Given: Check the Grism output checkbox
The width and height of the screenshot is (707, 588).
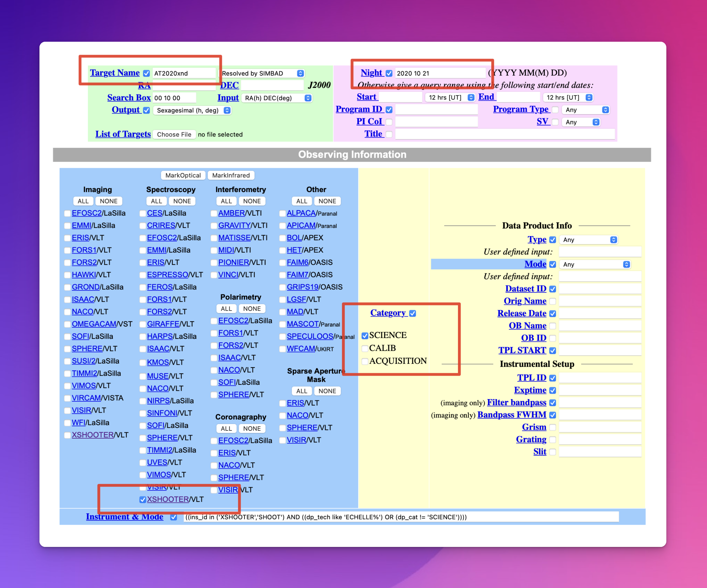Looking at the screenshot, I should 552,427.
